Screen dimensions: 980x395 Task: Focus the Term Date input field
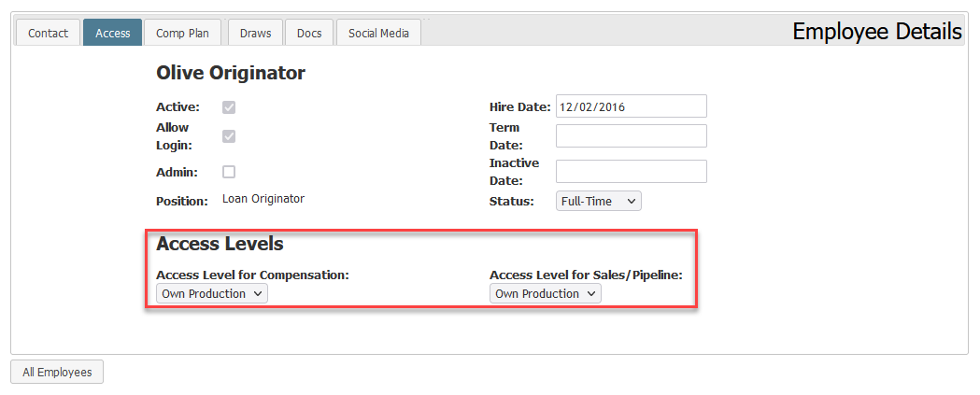tap(632, 135)
